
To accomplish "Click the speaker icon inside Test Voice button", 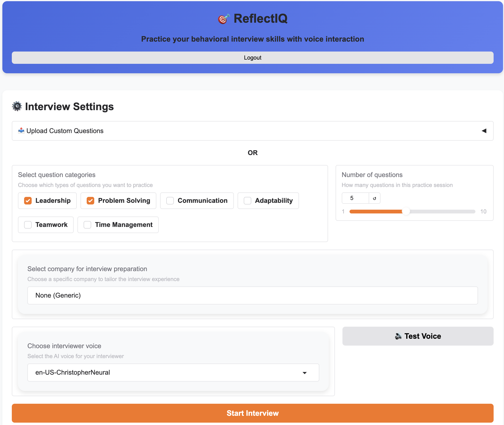I will click(x=398, y=336).
